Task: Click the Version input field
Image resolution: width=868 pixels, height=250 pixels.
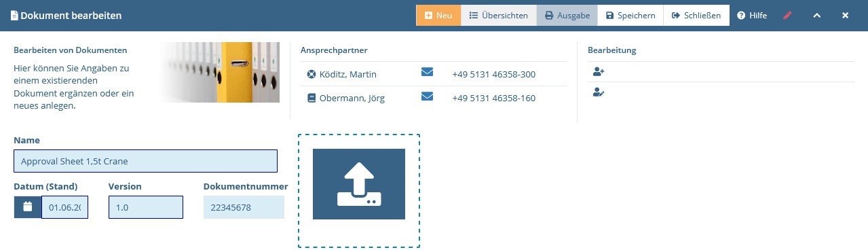Action: tap(145, 207)
